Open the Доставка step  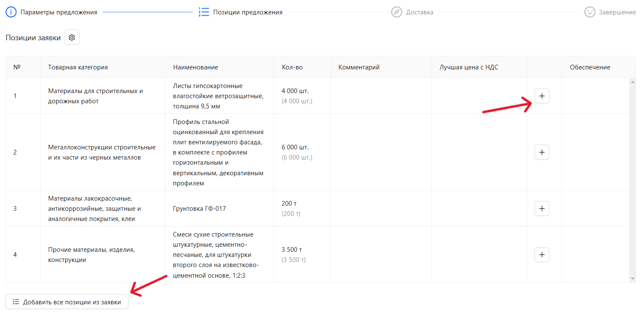[x=419, y=12]
